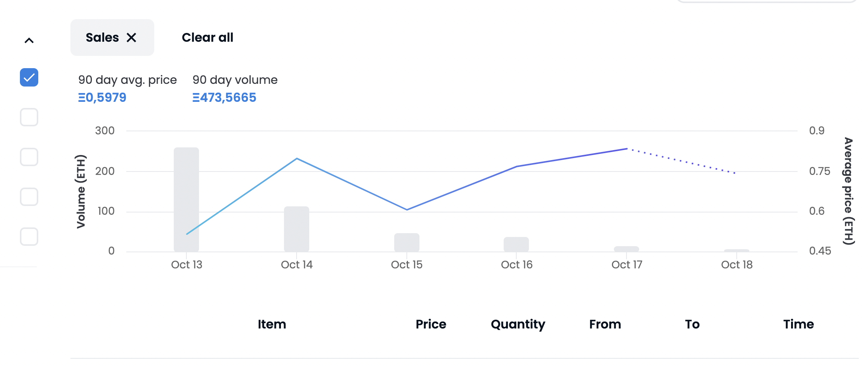The image size is (868, 366).
Task: Sort by the Time column header
Action: (x=798, y=324)
